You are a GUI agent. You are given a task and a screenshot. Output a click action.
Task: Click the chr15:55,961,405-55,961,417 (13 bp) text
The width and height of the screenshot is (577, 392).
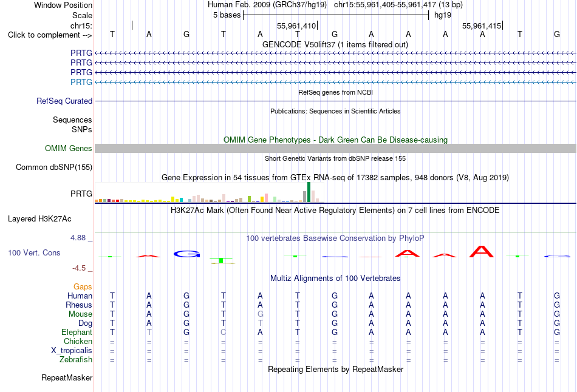tap(398, 5)
